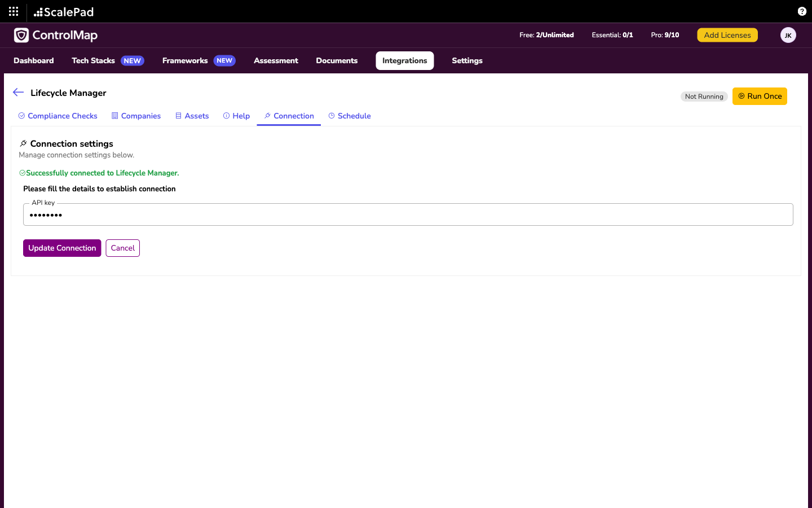Click the Add Licenses button
812x508 pixels.
pyautogui.click(x=727, y=35)
